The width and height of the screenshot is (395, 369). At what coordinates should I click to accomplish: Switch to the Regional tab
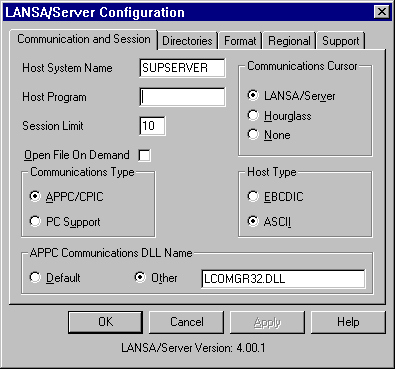(x=289, y=41)
